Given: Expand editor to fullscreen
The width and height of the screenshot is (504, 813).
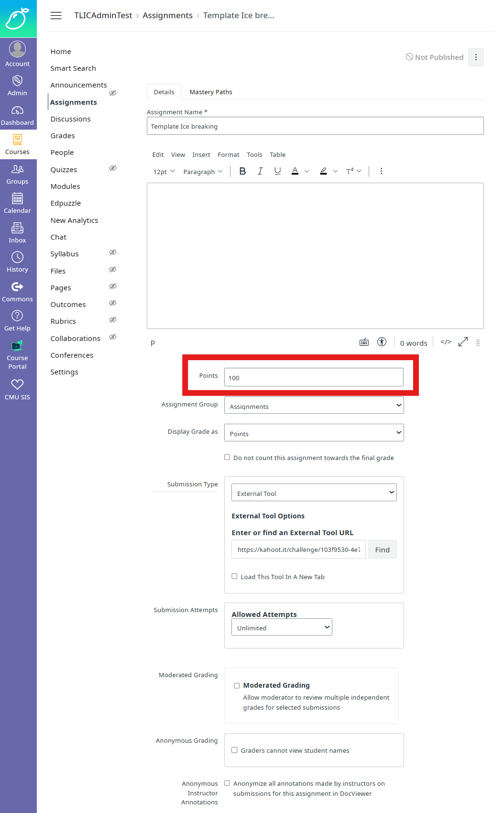Looking at the screenshot, I should 463,342.
